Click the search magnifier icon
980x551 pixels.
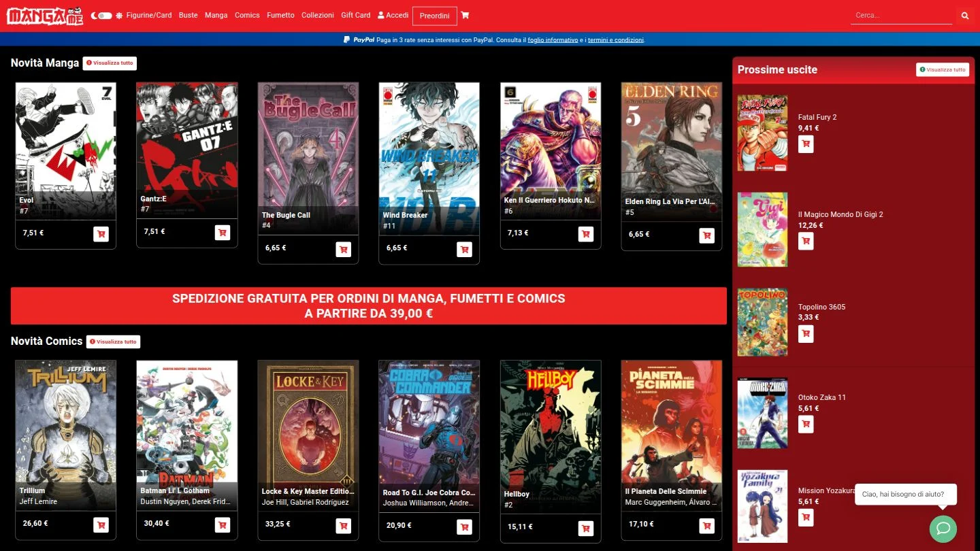(x=964, y=15)
